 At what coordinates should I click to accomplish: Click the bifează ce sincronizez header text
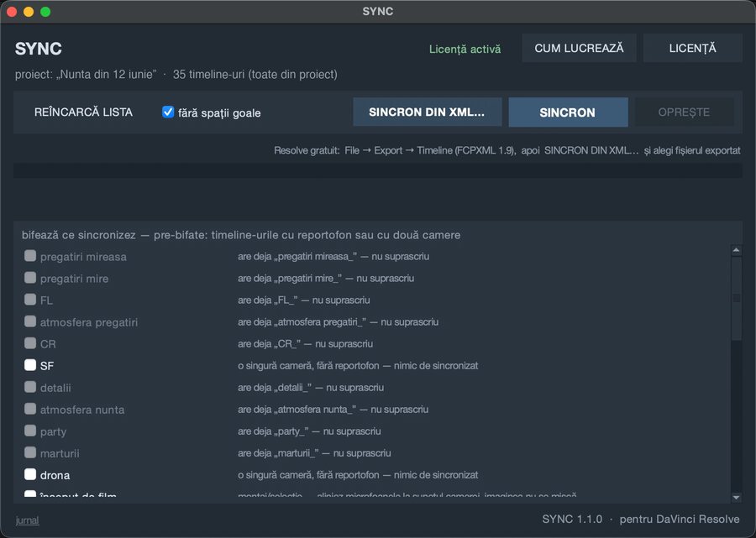pyautogui.click(x=241, y=235)
